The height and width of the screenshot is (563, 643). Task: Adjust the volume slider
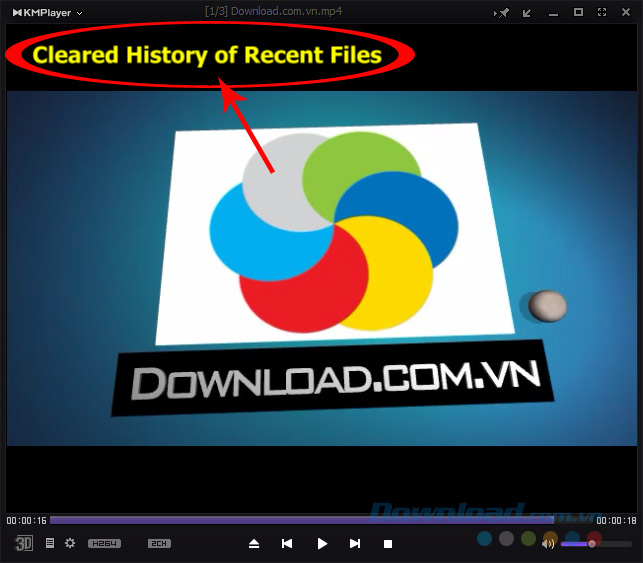pyautogui.click(x=596, y=544)
